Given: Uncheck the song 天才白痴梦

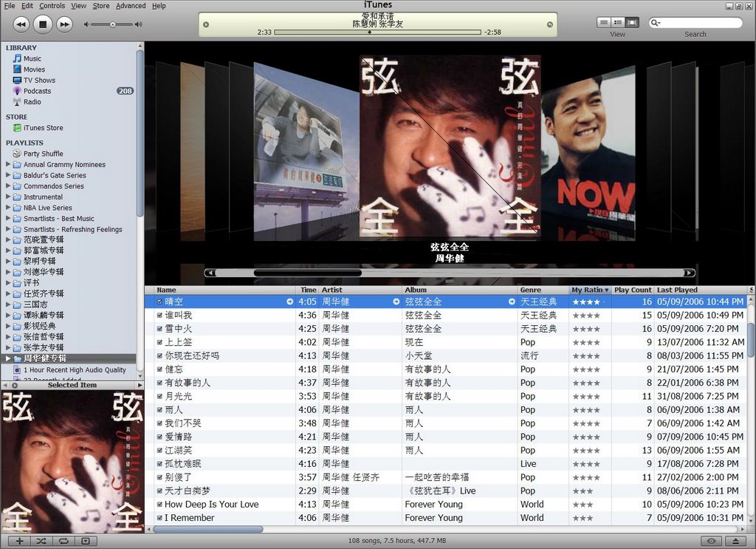Looking at the screenshot, I should 159,491.
